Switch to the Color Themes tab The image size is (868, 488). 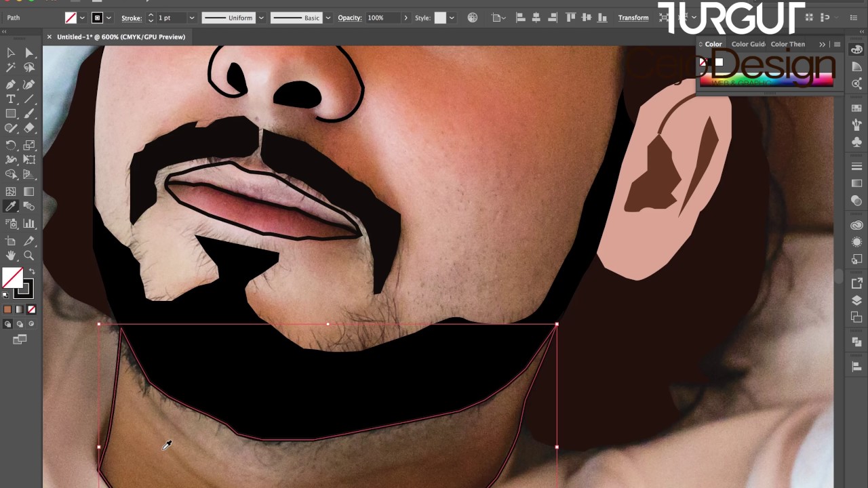pyautogui.click(x=788, y=44)
